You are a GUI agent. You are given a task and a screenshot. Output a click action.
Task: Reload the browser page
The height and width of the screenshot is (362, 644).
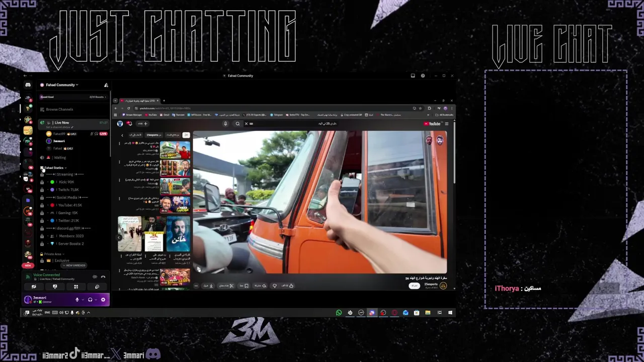(129, 108)
